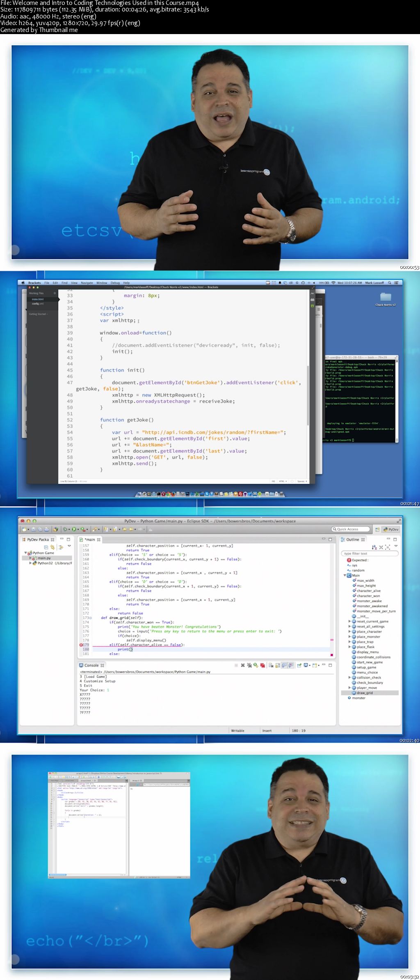
Task: Select draw_grid method in Outline
Action: [x=365, y=693]
